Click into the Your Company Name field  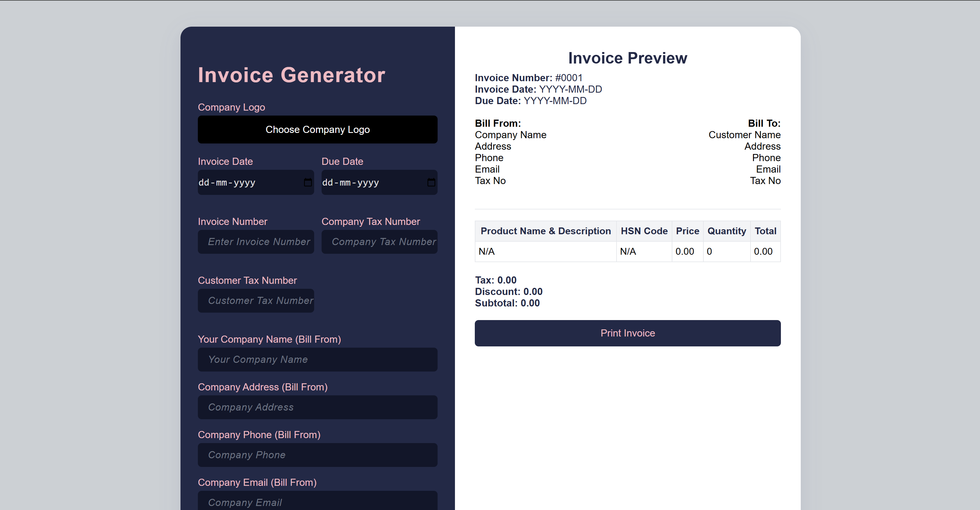click(317, 359)
